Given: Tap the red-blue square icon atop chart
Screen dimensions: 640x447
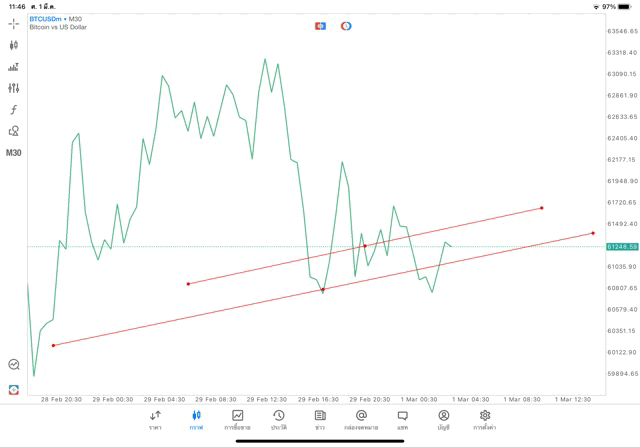Looking at the screenshot, I should tap(320, 26).
